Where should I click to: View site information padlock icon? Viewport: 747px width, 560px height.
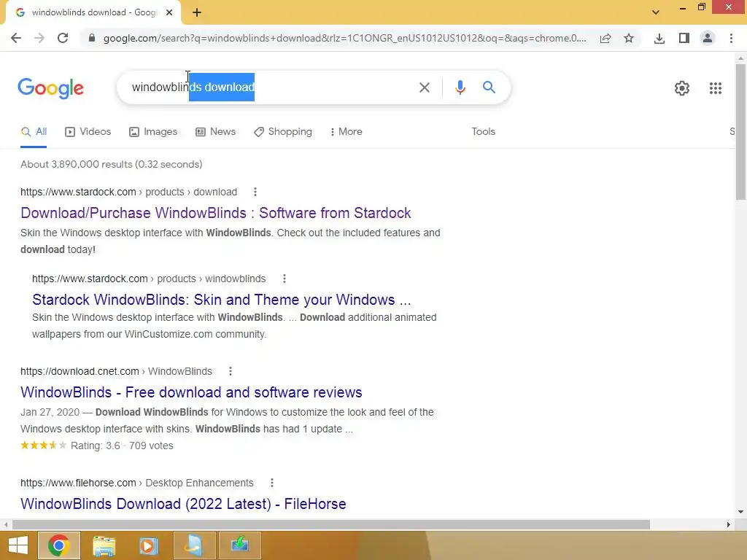pyautogui.click(x=92, y=38)
